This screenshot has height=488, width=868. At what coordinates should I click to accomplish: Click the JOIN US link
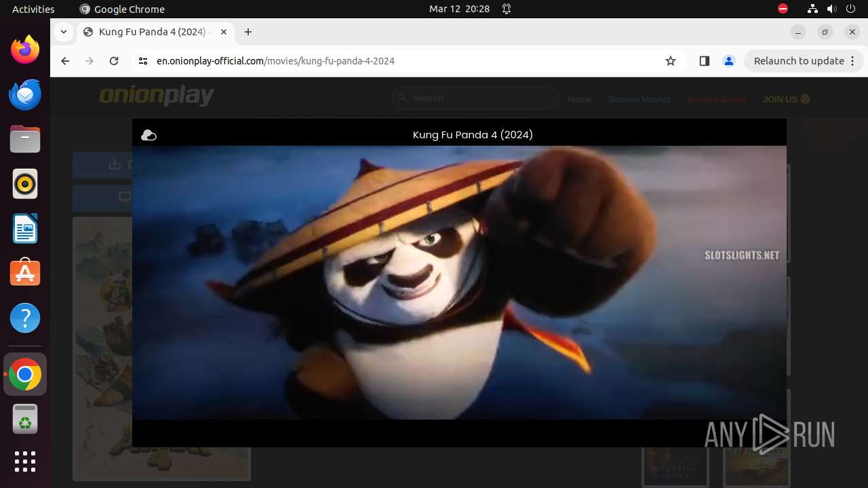(x=787, y=99)
